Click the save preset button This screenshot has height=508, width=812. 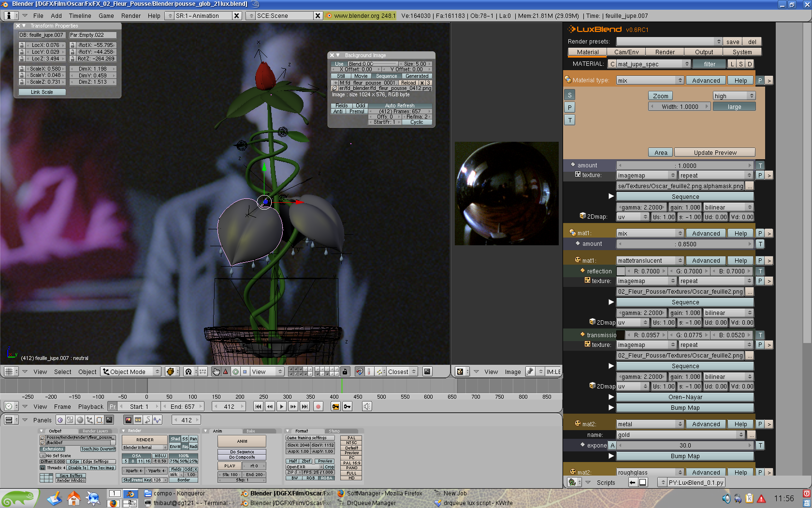(733, 42)
